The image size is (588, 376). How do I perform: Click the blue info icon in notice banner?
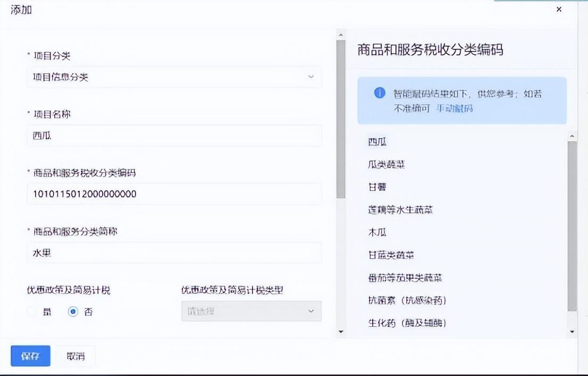click(x=380, y=93)
